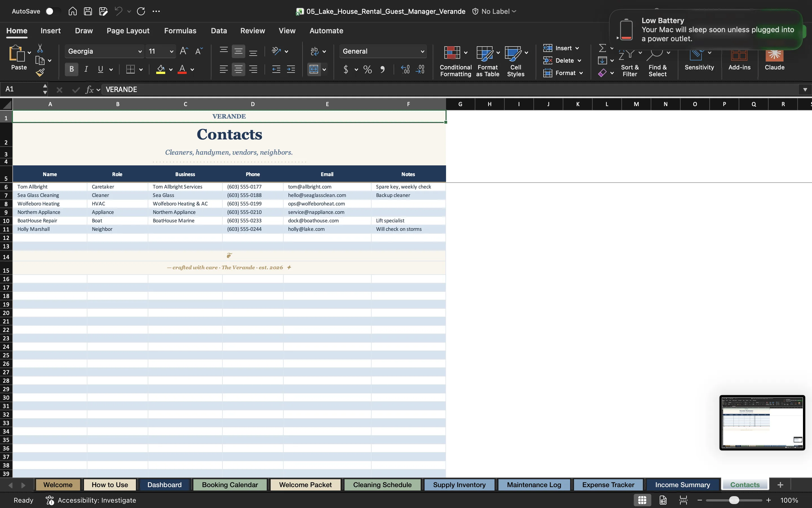Image resolution: width=812 pixels, height=508 pixels.
Task: Open Page Layout view in status bar
Action: coord(663,500)
